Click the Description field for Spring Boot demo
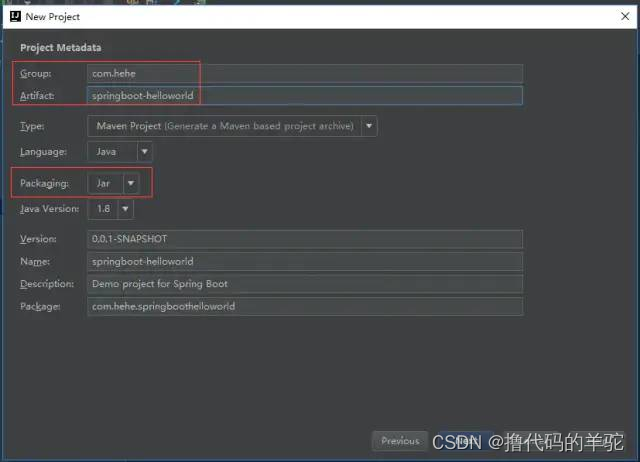 304,284
